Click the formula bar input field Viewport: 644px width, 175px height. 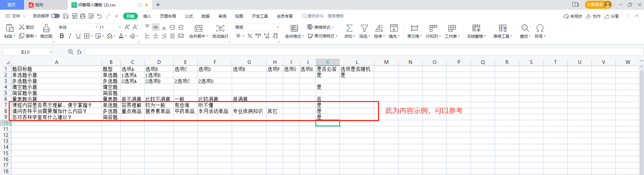click(x=364, y=52)
